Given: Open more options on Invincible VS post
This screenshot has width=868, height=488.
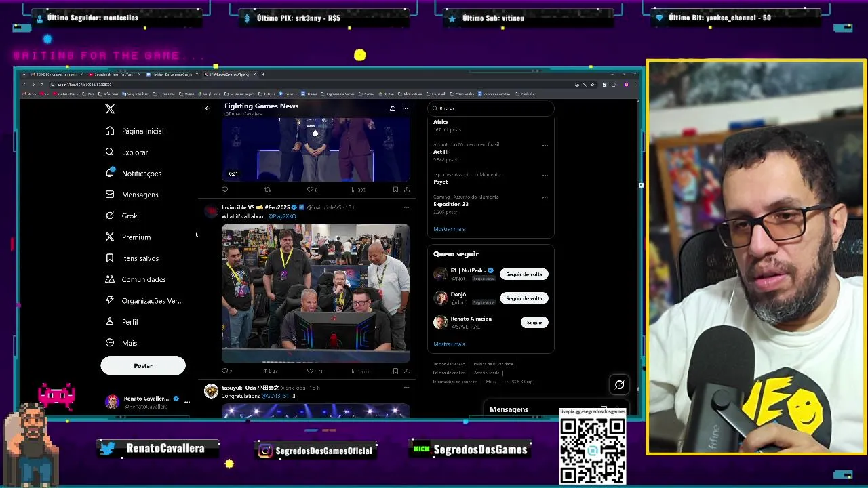Looking at the screenshot, I should pyautogui.click(x=406, y=207).
